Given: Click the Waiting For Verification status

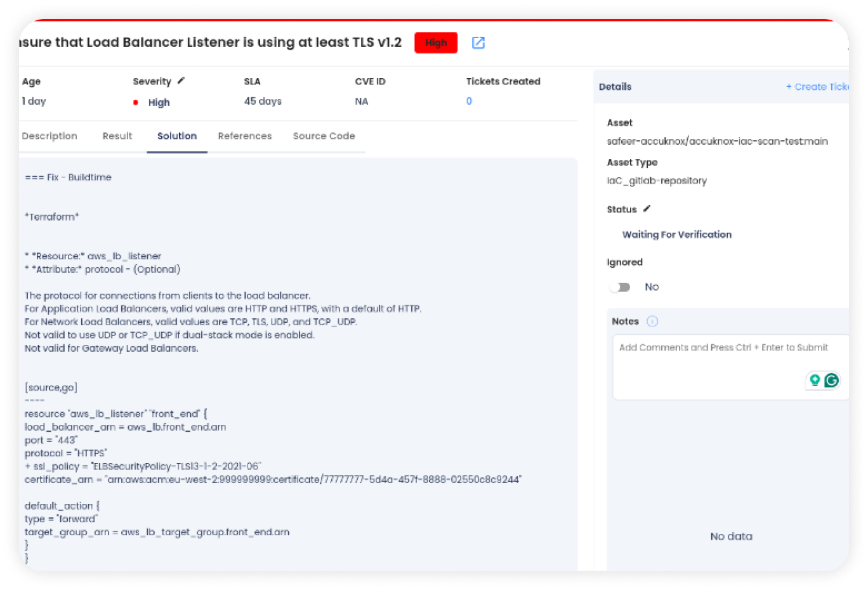Looking at the screenshot, I should [x=677, y=235].
